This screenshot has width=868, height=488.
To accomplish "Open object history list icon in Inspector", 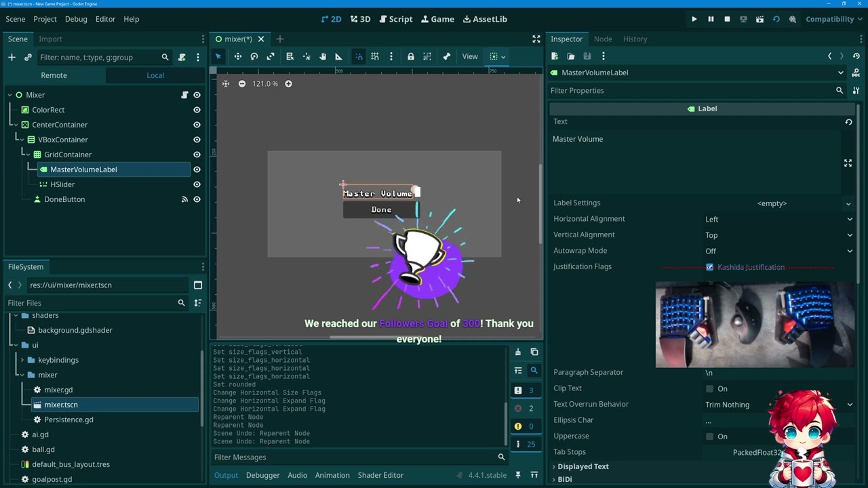I will 856,56.
